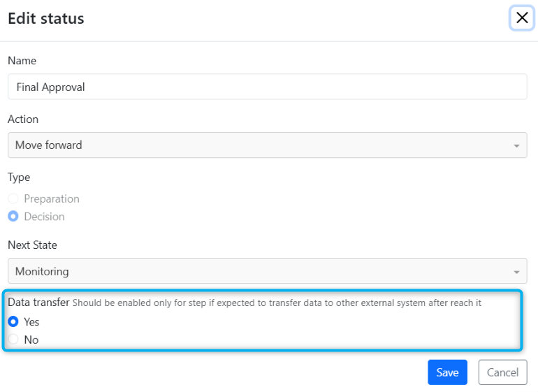Click the Preparation label text
The image size is (538, 392).
52,198
